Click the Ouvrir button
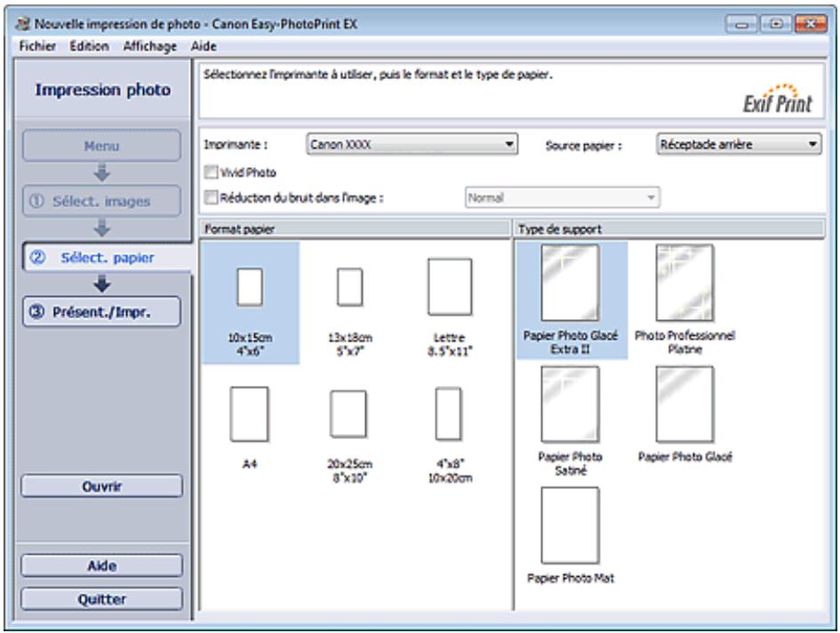 pyautogui.click(x=102, y=486)
